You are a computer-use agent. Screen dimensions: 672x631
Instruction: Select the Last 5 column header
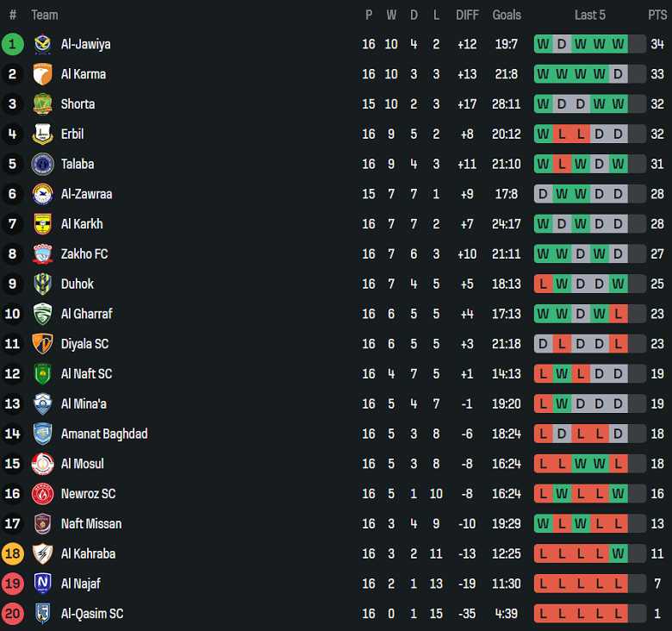pos(589,15)
